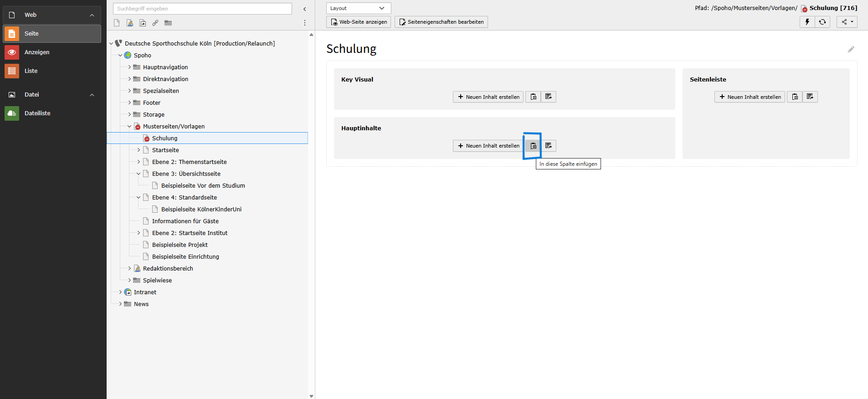Image resolution: width=868 pixels, height=399 pixels.
Task: Click the paste icon in Seitenleiste column
Action: click(x=795, y=97)
